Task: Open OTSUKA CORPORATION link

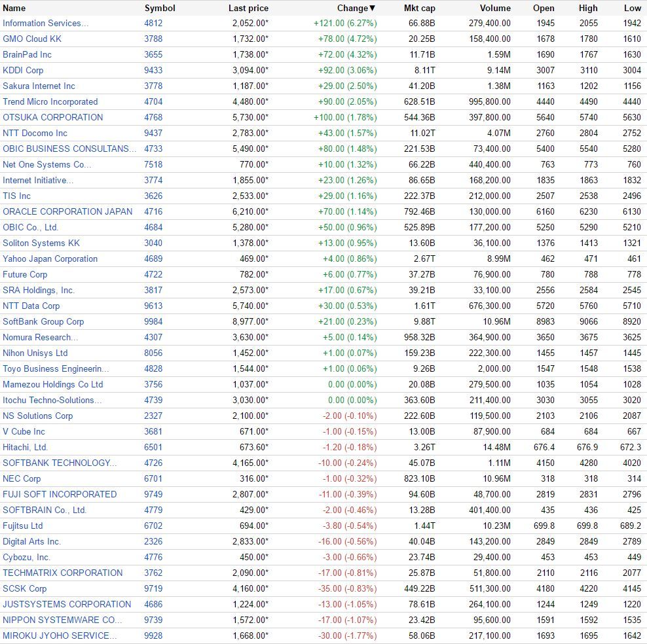Action: (53, 118)
